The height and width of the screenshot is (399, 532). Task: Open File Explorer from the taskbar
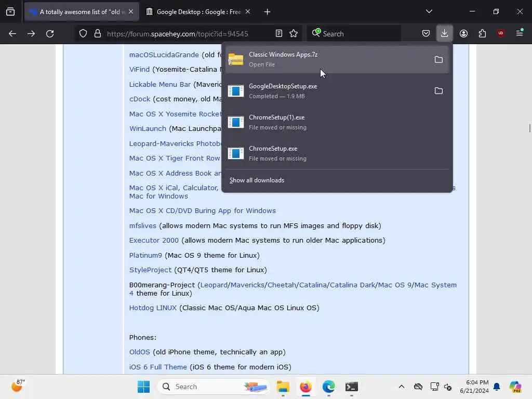point(283,387)
